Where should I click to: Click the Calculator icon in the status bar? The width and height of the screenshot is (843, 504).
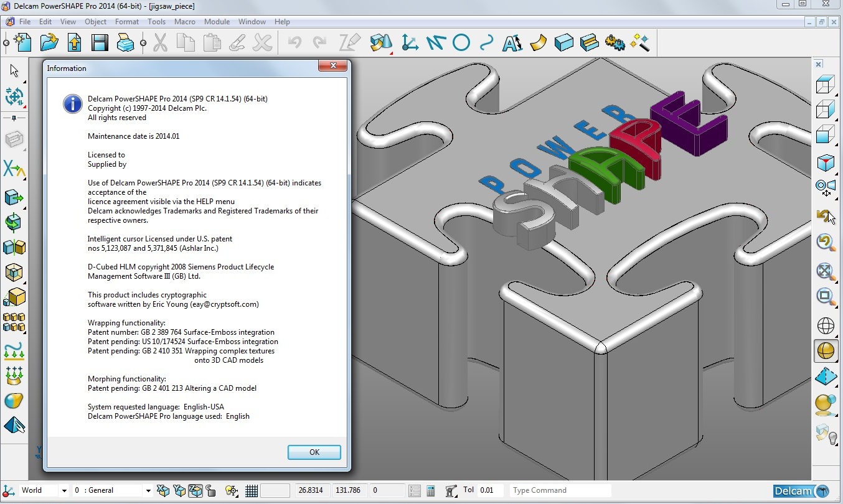pos(431,490)
